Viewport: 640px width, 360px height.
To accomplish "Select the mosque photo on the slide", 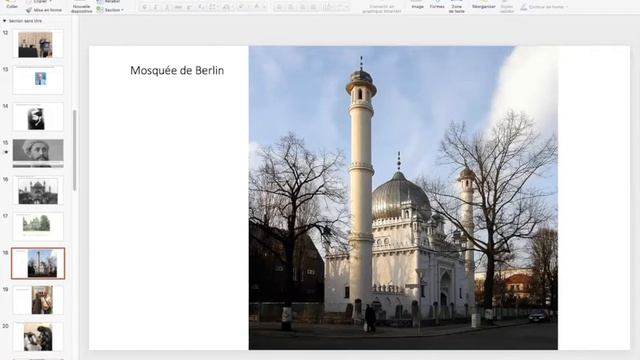I will click(x=403, y=198).
